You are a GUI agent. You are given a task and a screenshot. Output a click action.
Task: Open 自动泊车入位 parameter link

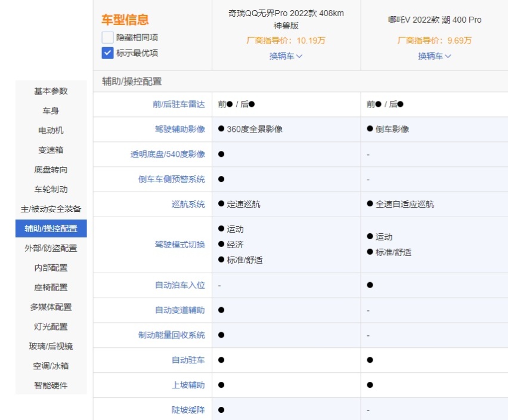pos(180,285)
